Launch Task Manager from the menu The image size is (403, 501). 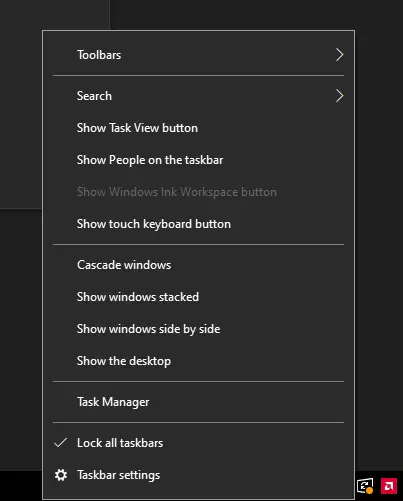198,402
